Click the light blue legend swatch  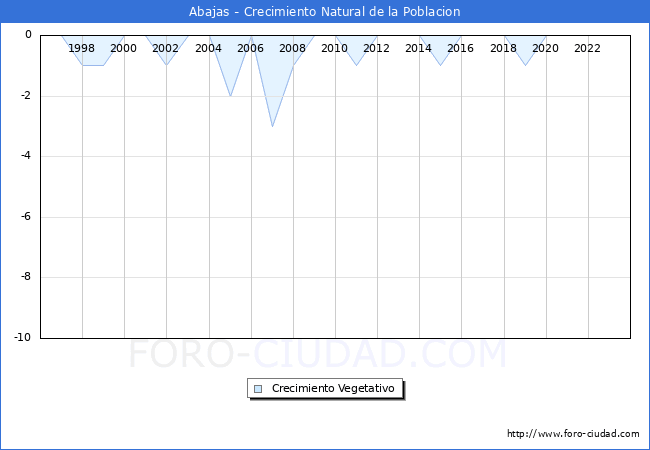258,389
